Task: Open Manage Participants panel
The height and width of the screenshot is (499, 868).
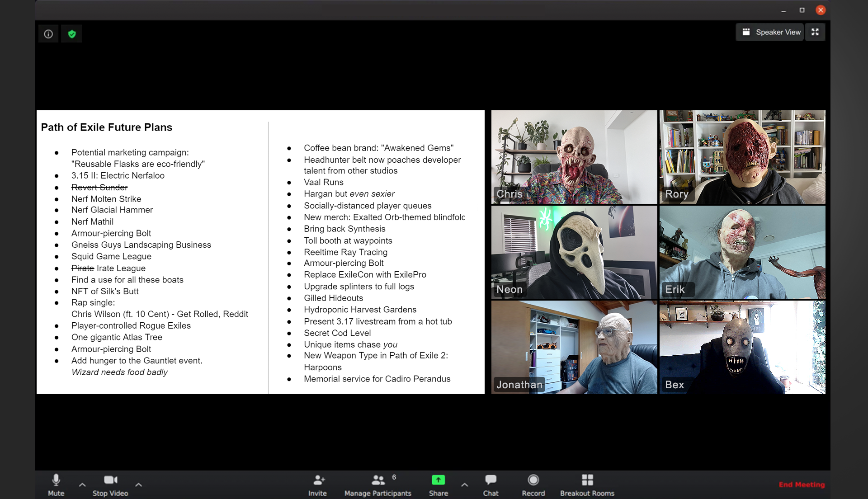Action: point(378,485)
